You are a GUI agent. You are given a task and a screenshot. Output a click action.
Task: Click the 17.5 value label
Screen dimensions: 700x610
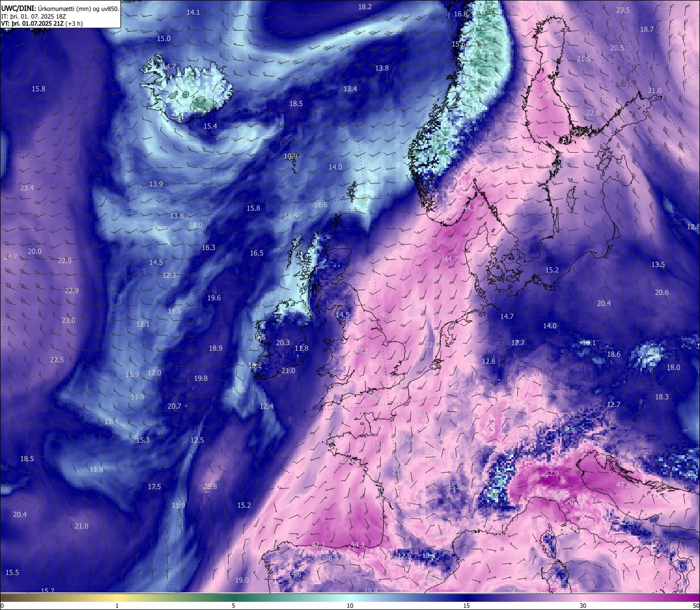[x=154, y=486]
